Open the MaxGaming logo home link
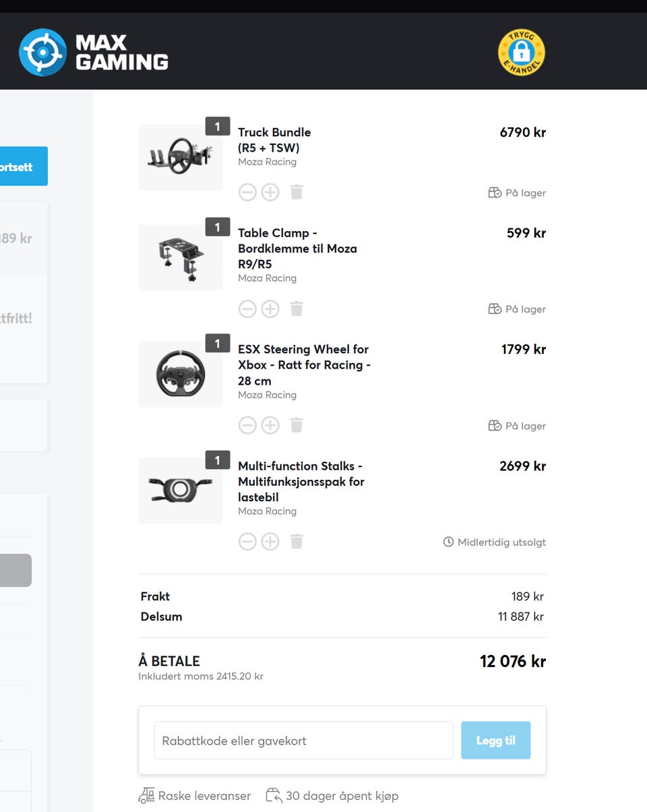 click(x=94, y=53)
